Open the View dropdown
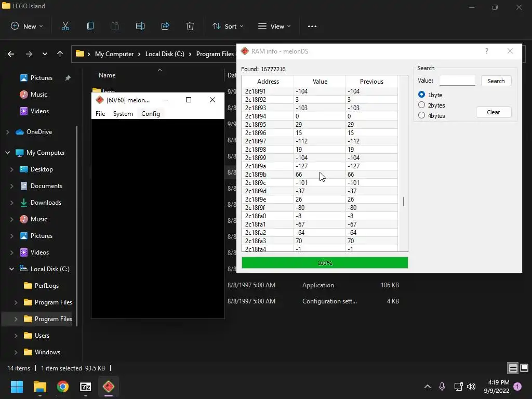 point(274,26)
